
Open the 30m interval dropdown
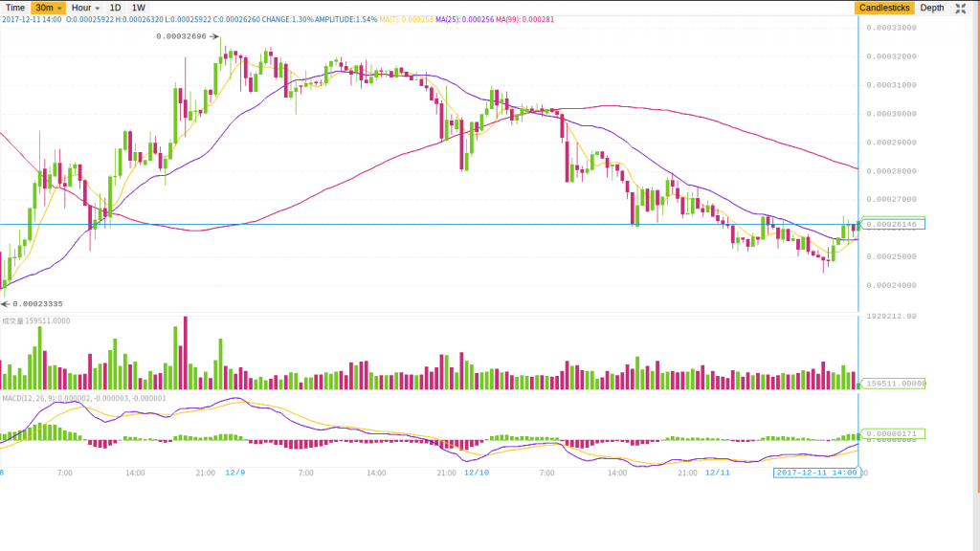(x=48, y=8)
